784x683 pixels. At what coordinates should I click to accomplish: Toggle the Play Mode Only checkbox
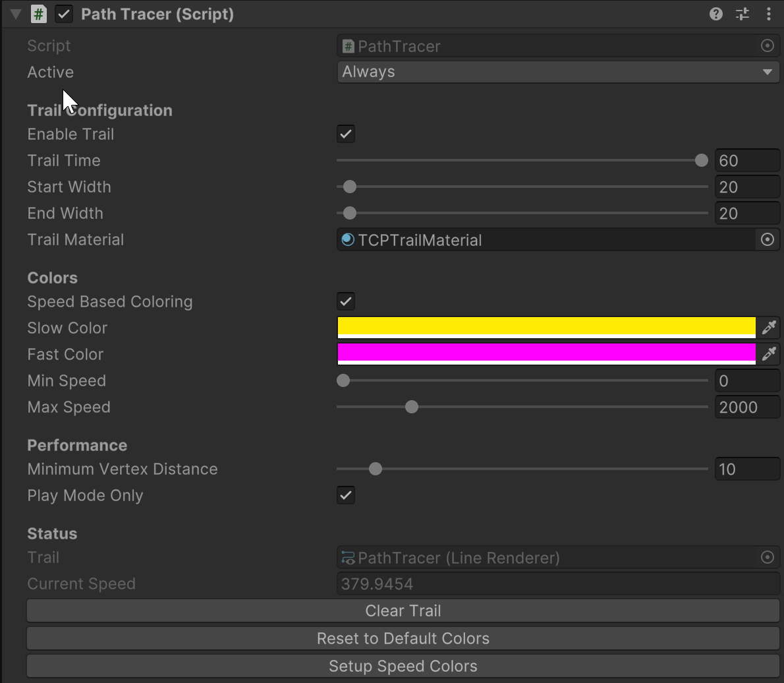[x=346, y=495]
